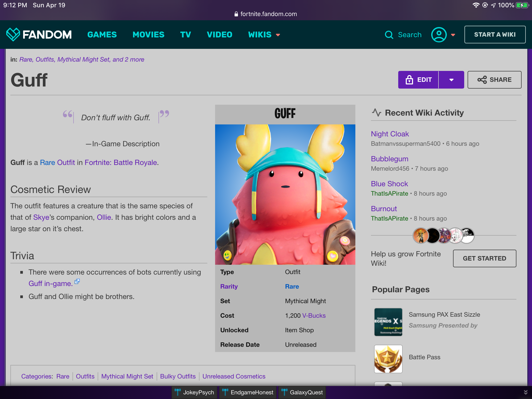Click the Share page button
The width and height of the screenshot is (532, 399).
(x=494, y=80)
